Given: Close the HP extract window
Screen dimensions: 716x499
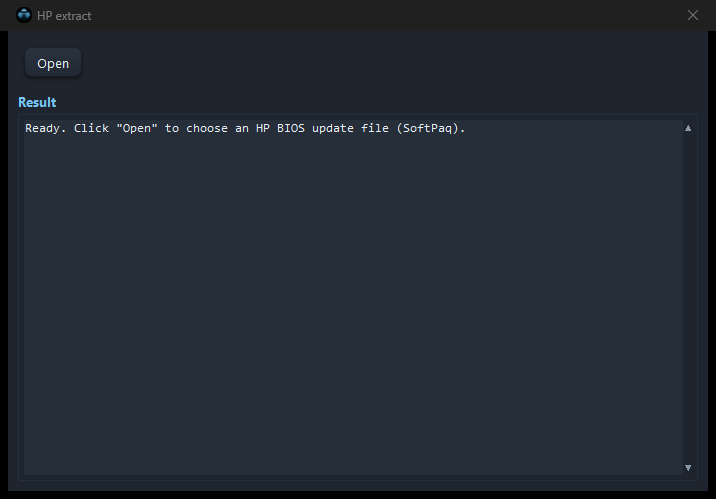Looking at the screenshot, I should click(693, 15).
